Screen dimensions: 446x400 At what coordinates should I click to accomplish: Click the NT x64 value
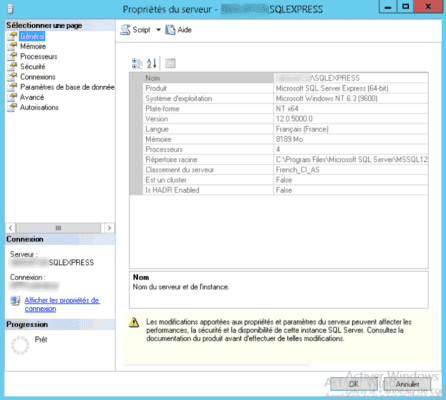pyautogui.click(x=287, y=109)
